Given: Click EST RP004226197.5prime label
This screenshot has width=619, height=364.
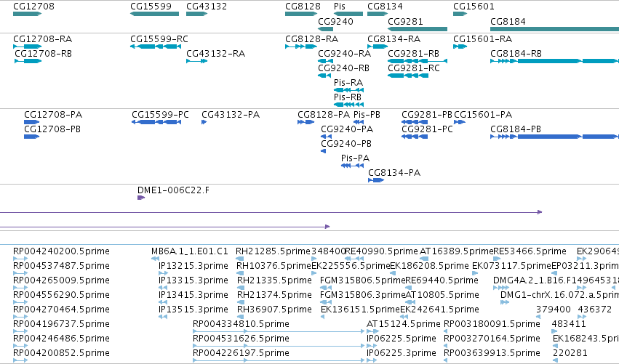Looking at the screenshot, I should pyautogui.click(x=241, y=353).
